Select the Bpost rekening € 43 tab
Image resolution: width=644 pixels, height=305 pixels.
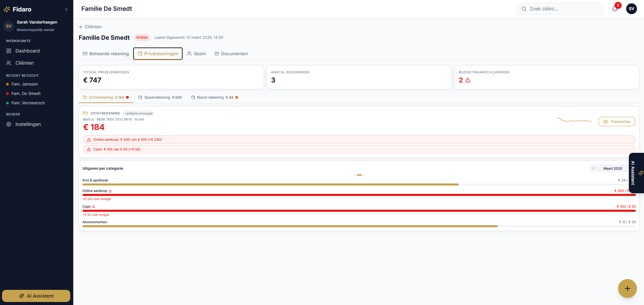(x=214, y=98)
